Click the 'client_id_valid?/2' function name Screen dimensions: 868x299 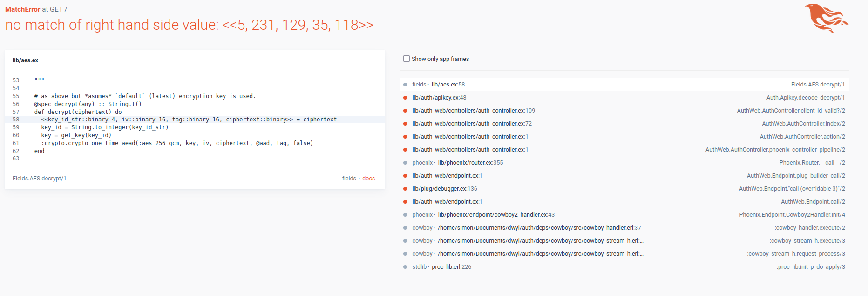[791, 111]
